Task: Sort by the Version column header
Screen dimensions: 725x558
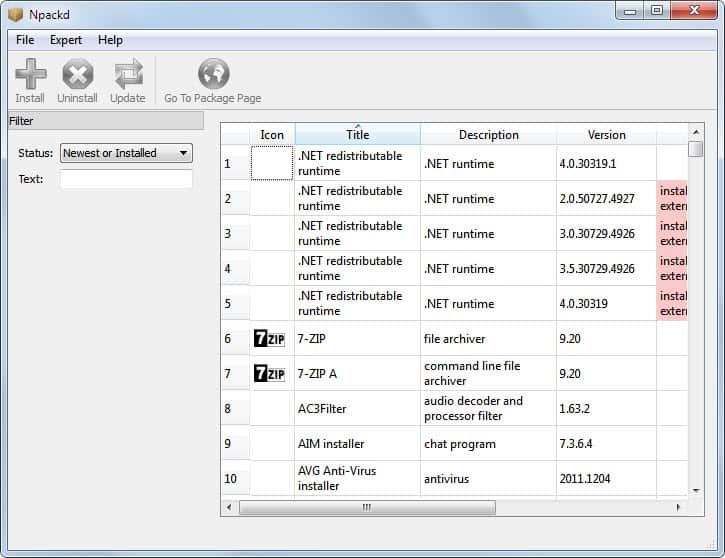Action: (607, 135)
